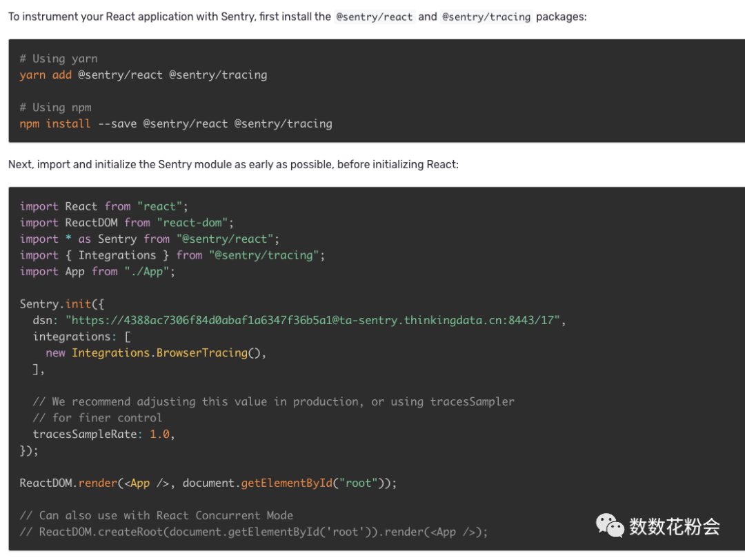
Task: Click the inline @sentry/tracing package name
Action: pos(486,17)
